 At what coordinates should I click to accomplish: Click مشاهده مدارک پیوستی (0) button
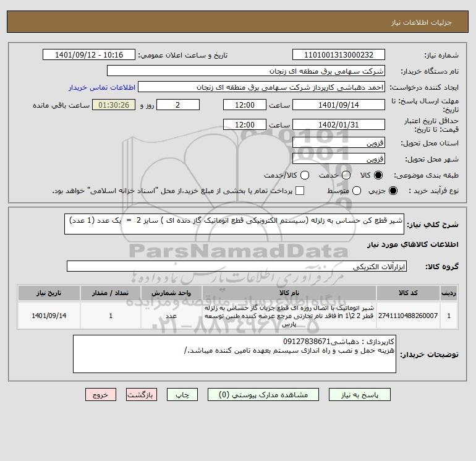tap(263, 395)
